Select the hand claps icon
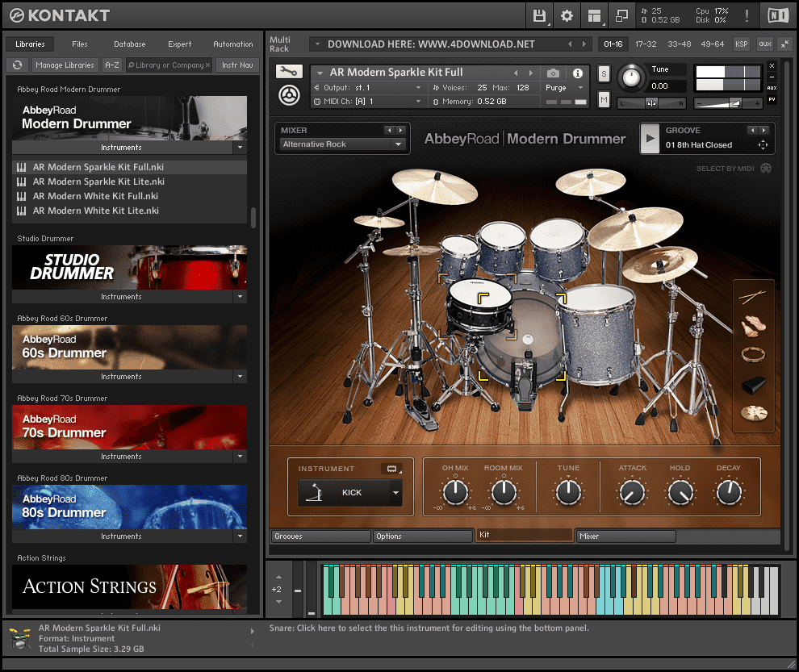The image size is (799, 672). pyautogui.click(x=753, y=326)
